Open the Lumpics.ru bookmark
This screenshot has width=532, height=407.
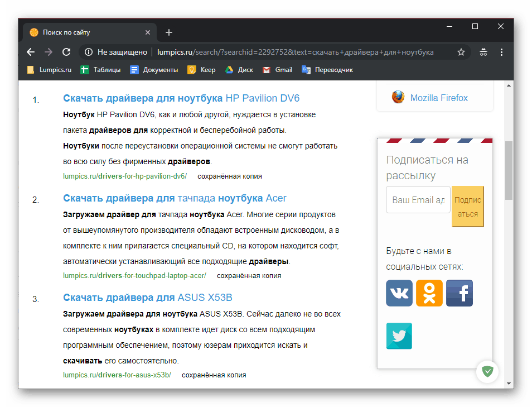50,70
